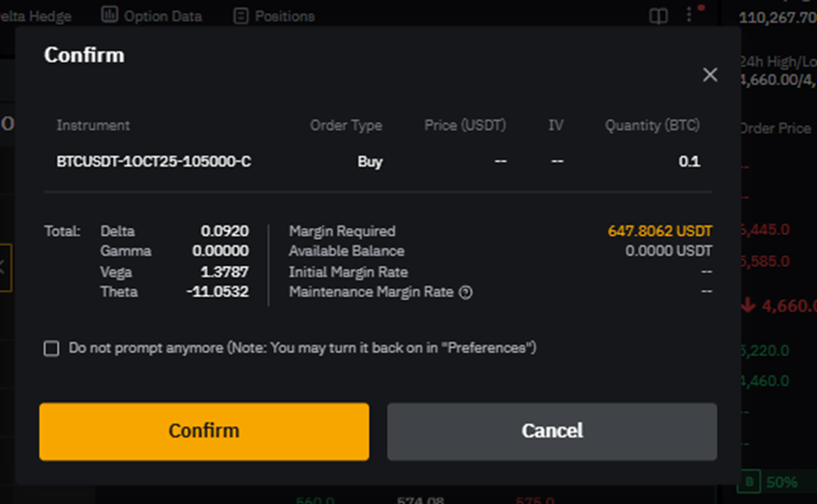The height and width of the screenshot is (504, 817).
Task: Check the Do not prompt anymore box
Action: (x=51, y=348)
